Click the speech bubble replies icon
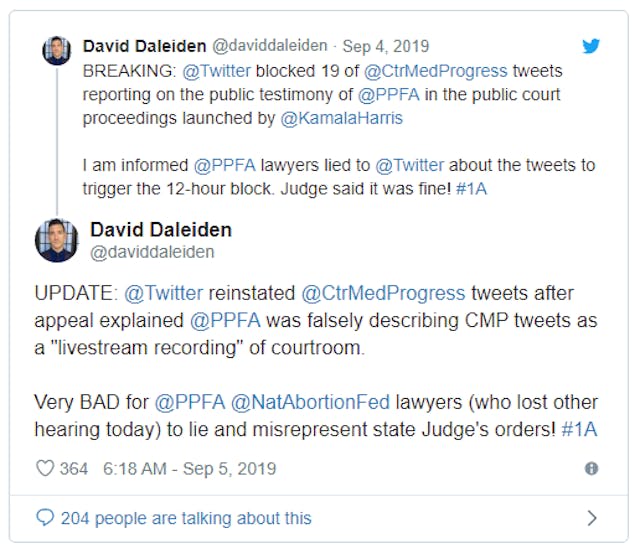640x554 pixels. point(44,518)
